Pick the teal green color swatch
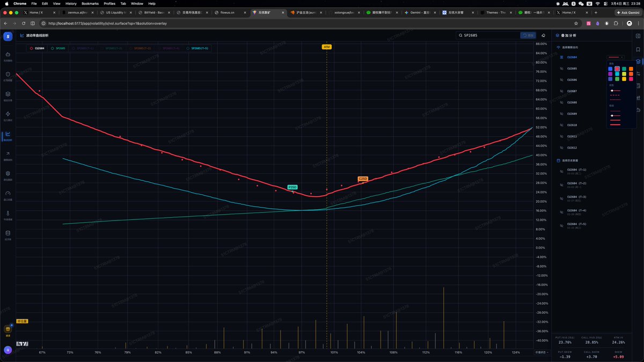644x362 pixels. 624,69
